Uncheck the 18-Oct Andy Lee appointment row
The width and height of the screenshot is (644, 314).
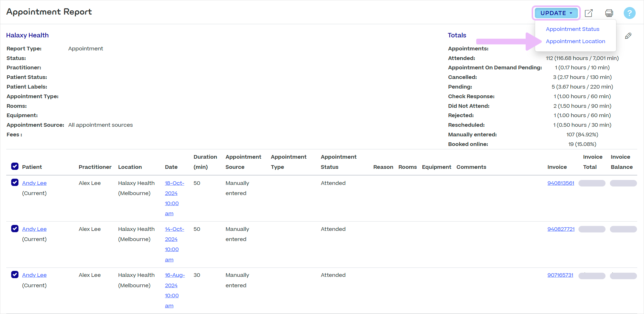click(x=15, y=183)
